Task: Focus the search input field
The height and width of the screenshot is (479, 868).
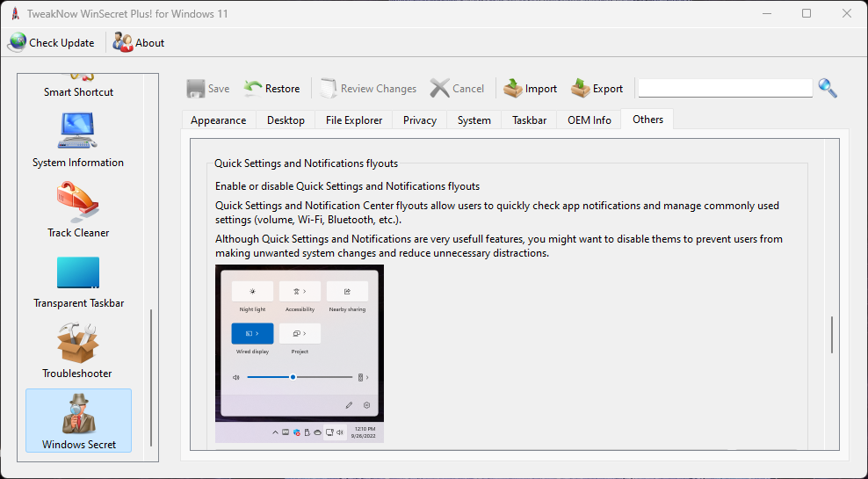Action: 725,88
